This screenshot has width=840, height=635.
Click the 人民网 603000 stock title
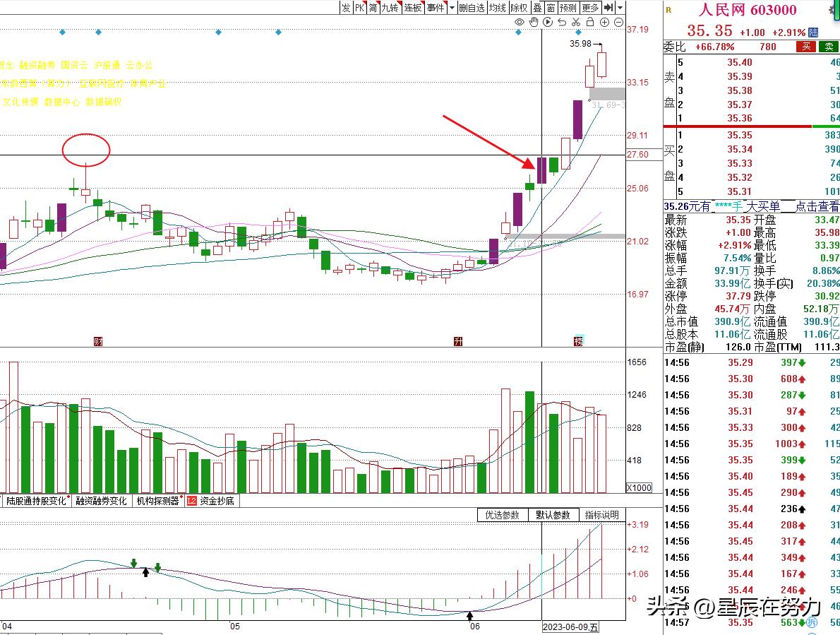tap(748, 10)
